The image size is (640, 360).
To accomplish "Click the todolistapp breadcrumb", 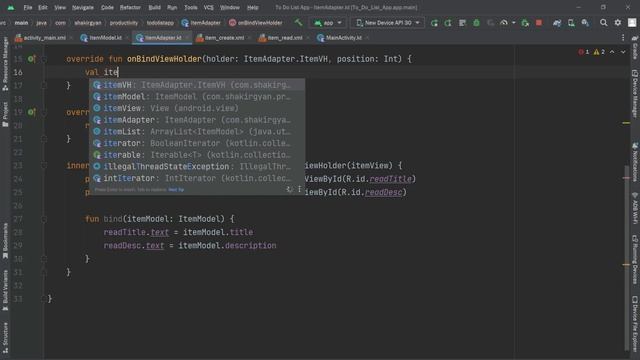I will click(x=160, y=23).
